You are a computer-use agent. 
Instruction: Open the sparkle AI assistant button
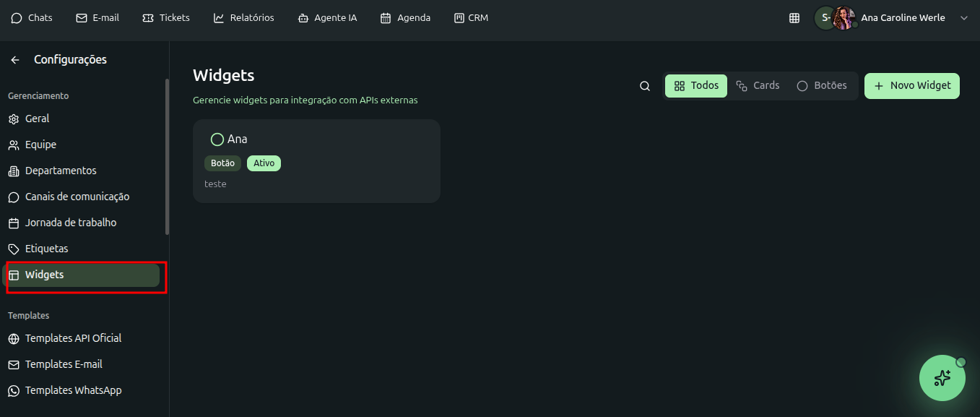[x=942, y=378]
